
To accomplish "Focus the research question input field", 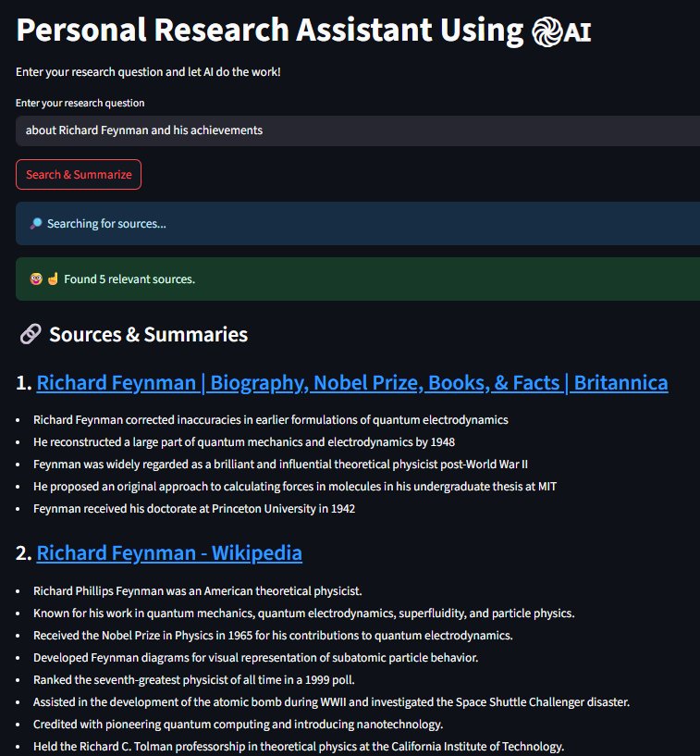I will click(x=358, y=130).
